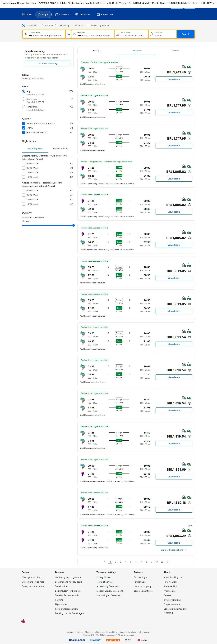The width and height of the screenshot is (217, 644).
Task: Go to next results page arrow
Action: pyautogui.click(x=168, y=562)
